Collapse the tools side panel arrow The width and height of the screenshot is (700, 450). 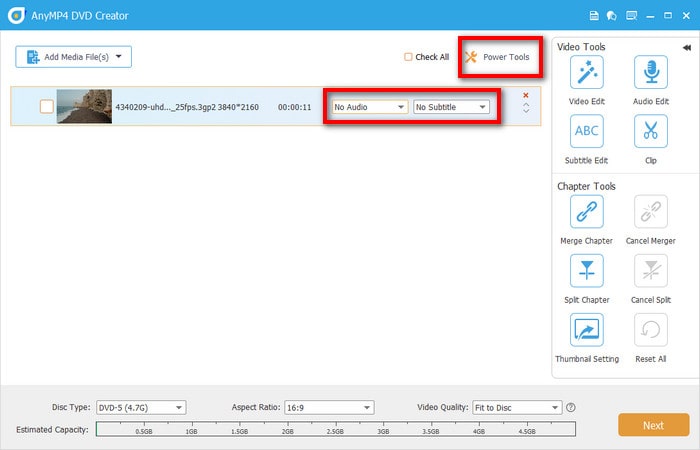click(x=686, y=47)
